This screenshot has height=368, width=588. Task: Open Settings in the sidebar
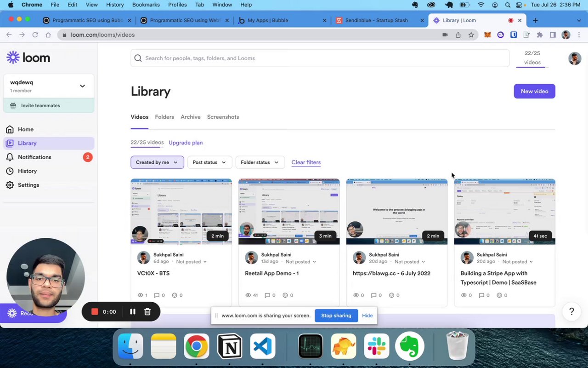pos(28,185)
